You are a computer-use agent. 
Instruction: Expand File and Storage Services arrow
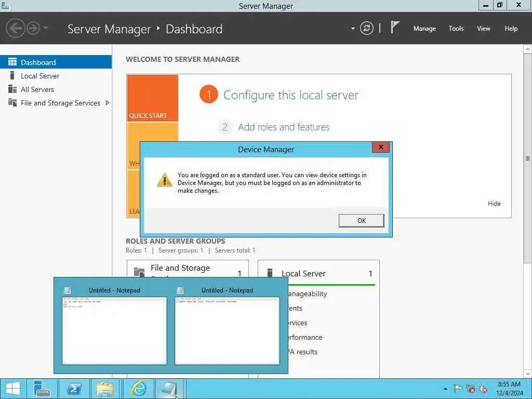pyautogui.click(x=108, y=103)
